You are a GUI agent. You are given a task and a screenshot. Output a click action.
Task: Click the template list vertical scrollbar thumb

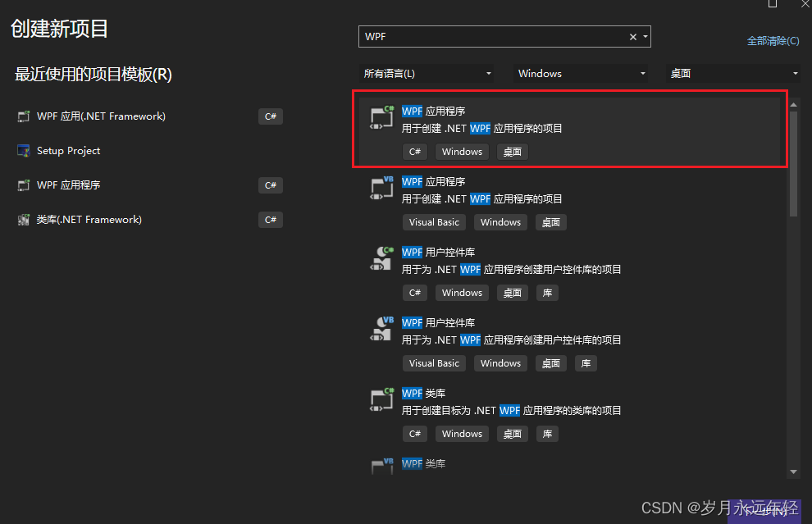793,164
